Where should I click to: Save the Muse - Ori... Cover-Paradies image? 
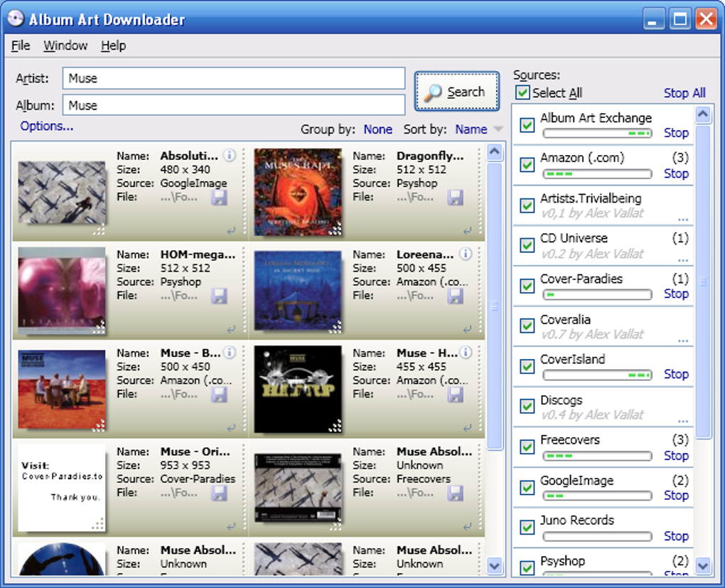[x=219, y=493]
